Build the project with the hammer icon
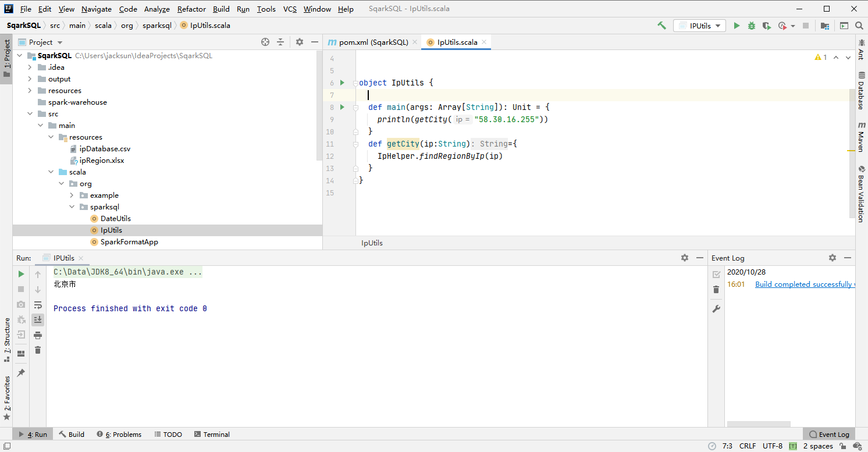Image resolution: width=868 pixels, height=452 pixels. tap(661, 26)
